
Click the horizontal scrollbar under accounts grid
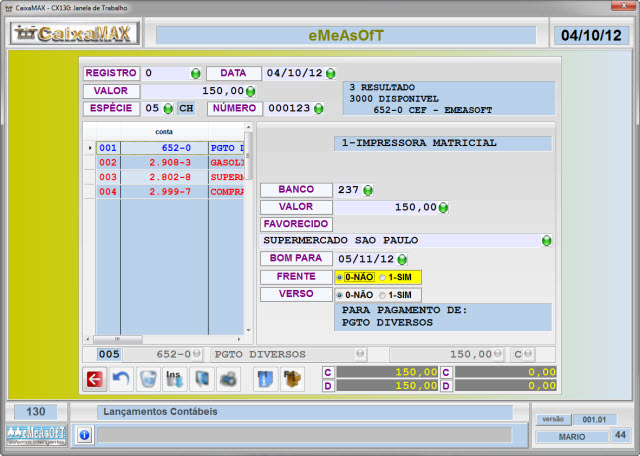pos(168,340)
